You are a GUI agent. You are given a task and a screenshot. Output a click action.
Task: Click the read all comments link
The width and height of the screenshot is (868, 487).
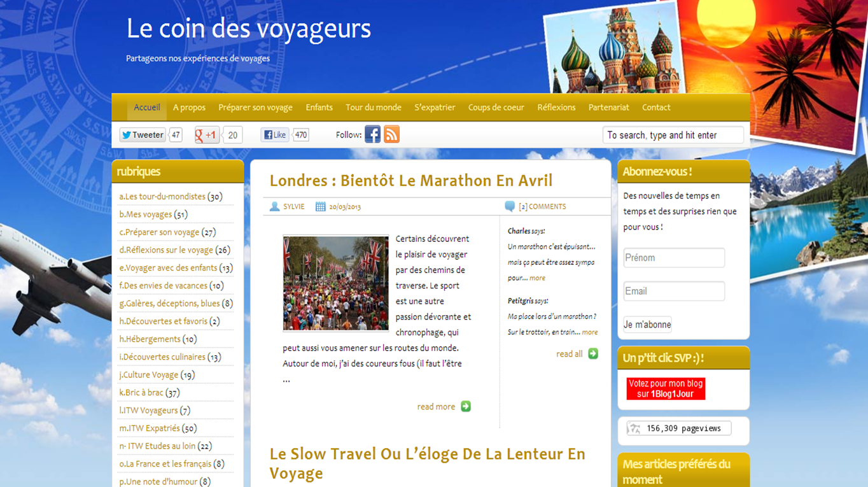coord(569,354)
